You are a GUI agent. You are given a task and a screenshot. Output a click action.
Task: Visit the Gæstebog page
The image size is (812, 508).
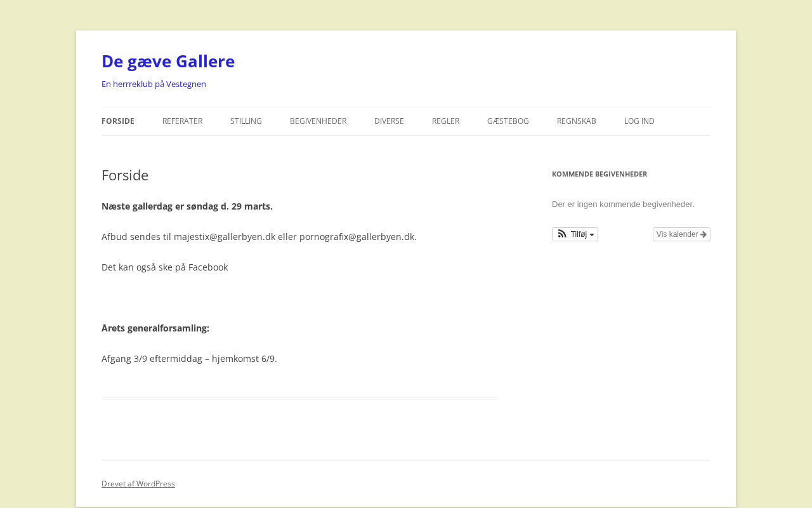point(507,121)
